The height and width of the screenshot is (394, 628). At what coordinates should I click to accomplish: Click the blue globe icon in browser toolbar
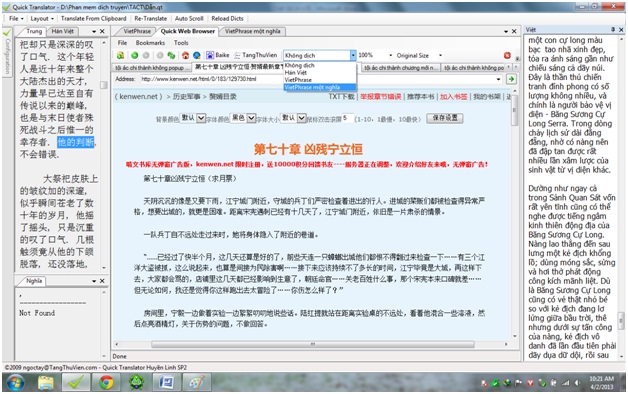[x=197, y=55]
